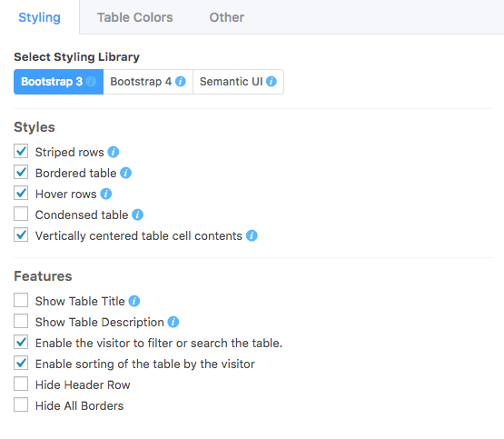Choose Semantic UI styling library
This screenshot has height=439, width=504.
click(x=238, y=82)
